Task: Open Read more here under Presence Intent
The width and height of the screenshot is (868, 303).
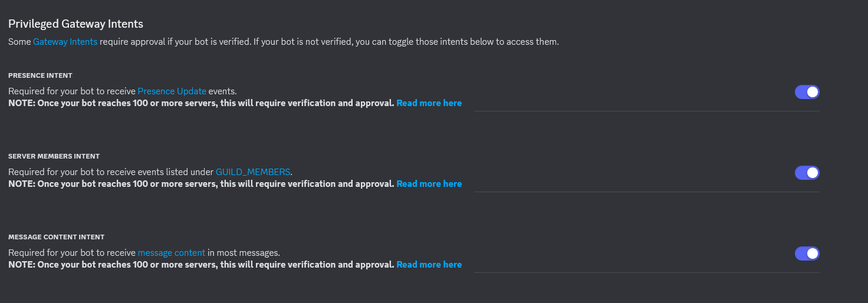Action: [x=429, y=103]
